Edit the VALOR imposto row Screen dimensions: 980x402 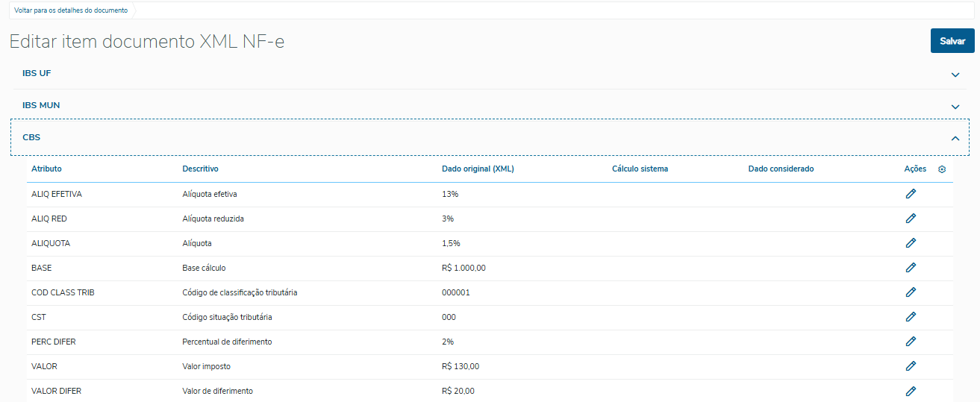[911, 366]
